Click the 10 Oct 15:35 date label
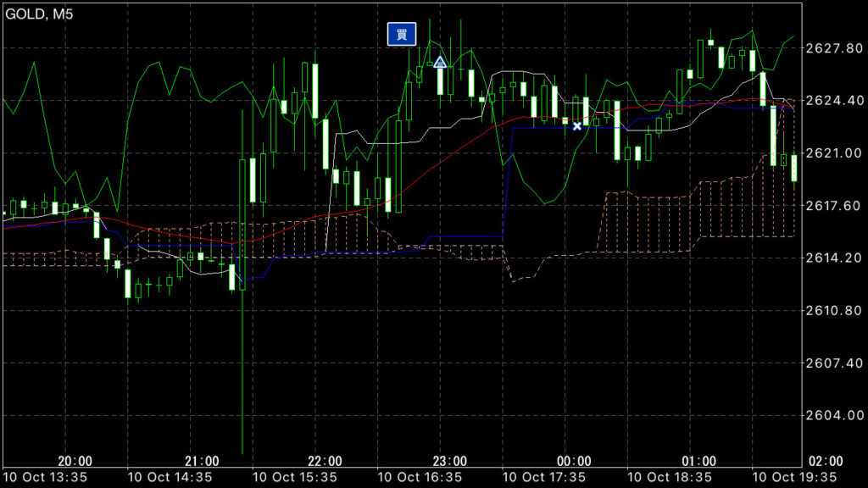This screenshot has width=868, height=488. click(295, 477)
